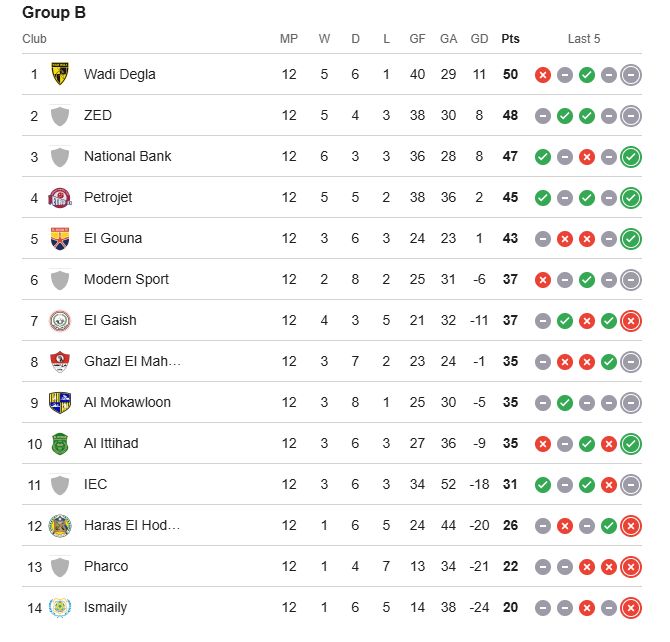Click National Bank's latest circled win icon
The height and width of the screenshot is (642, 670).
tap(631, 157)
